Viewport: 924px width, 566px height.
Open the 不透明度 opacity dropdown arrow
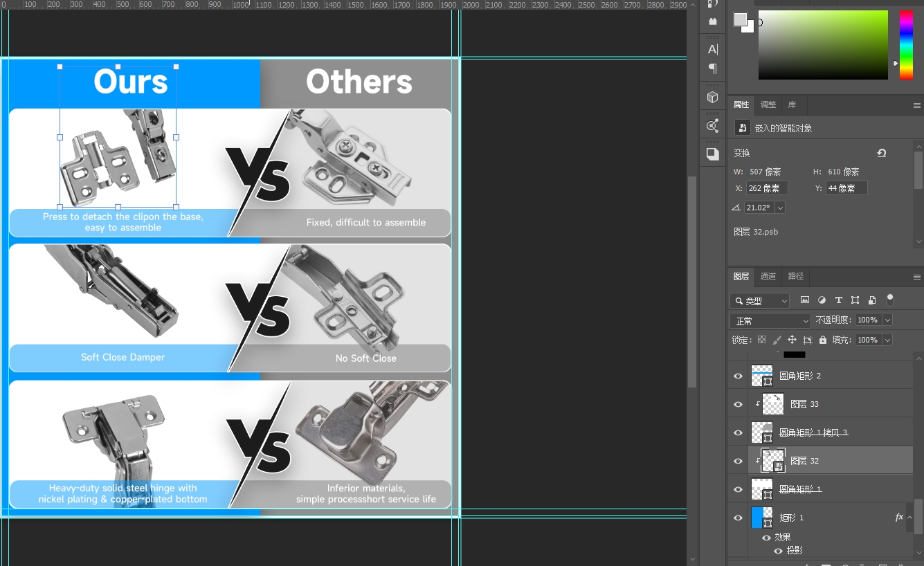click(x=887, y=320)
